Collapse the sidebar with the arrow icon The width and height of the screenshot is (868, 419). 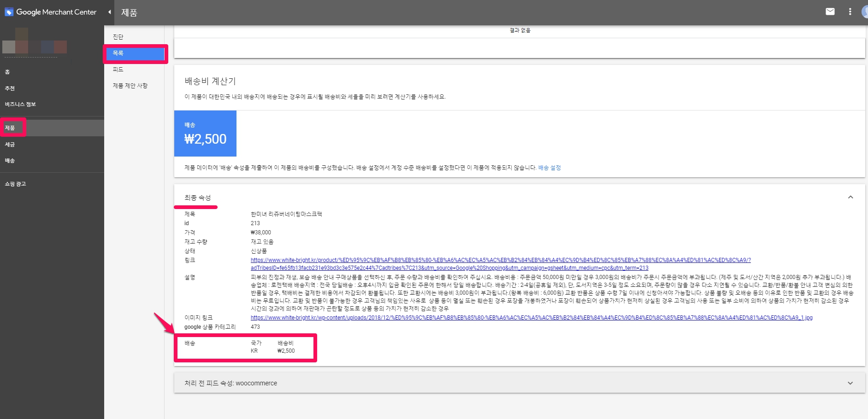(x=109, y=12)
